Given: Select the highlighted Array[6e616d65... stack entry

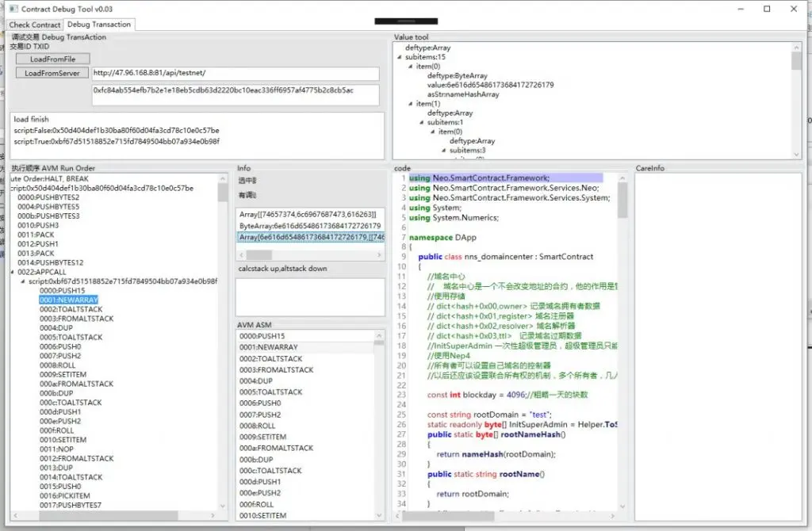Looking at the screenshot, I should [x=310, y=237].
